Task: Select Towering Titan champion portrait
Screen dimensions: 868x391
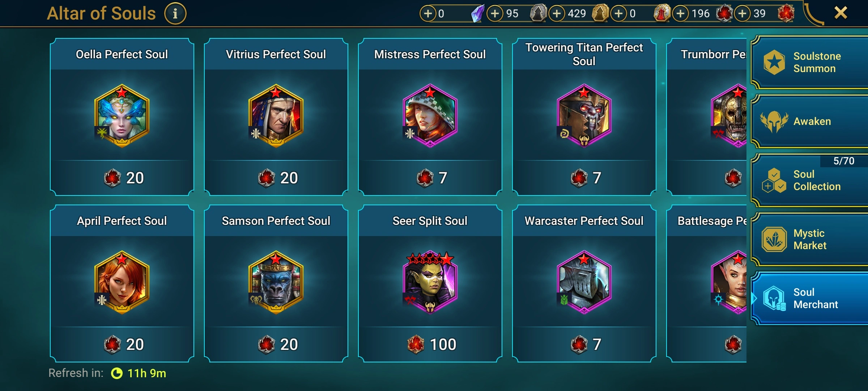Action: point(584,116)
